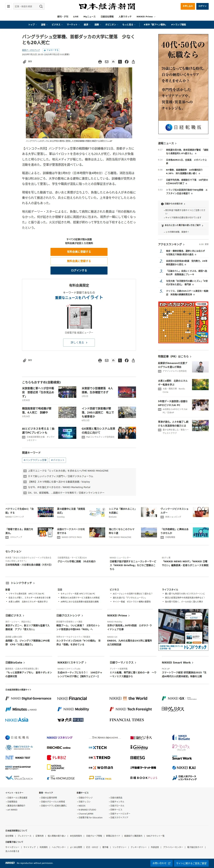The height and width of the screenshot is (868, 214).
Task: Open the アクセスランキング heading link
Action: (x=171, y=244)
